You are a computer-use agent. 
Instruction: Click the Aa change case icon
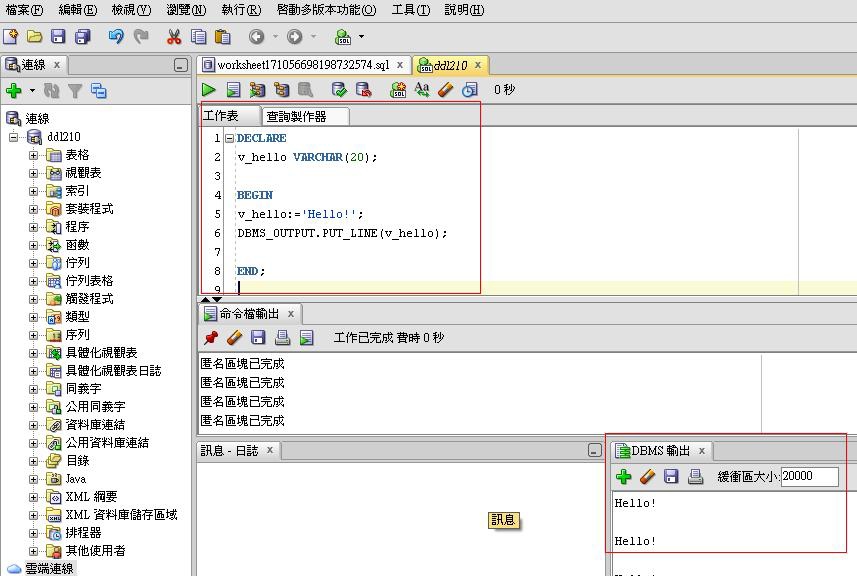(421, 90)
